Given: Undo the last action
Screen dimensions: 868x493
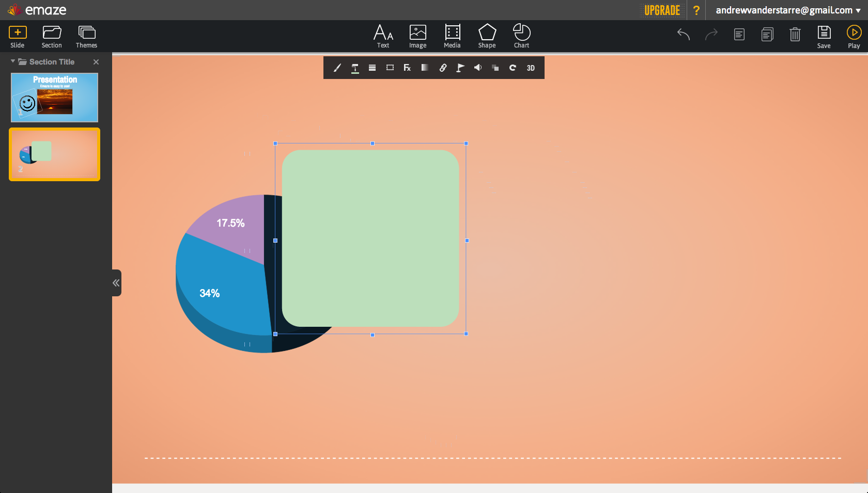Looking at the screenshot, I should click(684, 35).
